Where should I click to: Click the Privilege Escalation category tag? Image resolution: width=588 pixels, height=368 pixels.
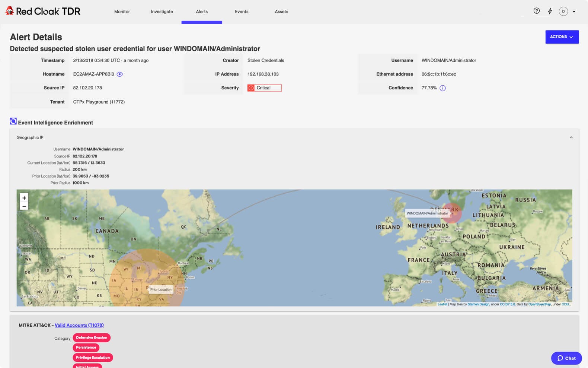(x=93, y=358)
